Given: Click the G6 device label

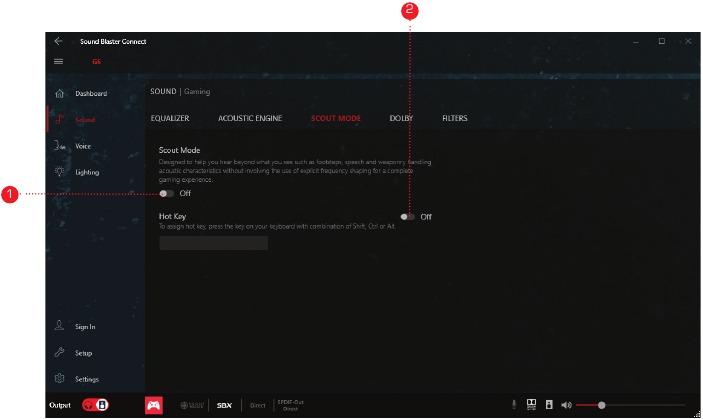Looking at the screenshot, I should [96, 61].
